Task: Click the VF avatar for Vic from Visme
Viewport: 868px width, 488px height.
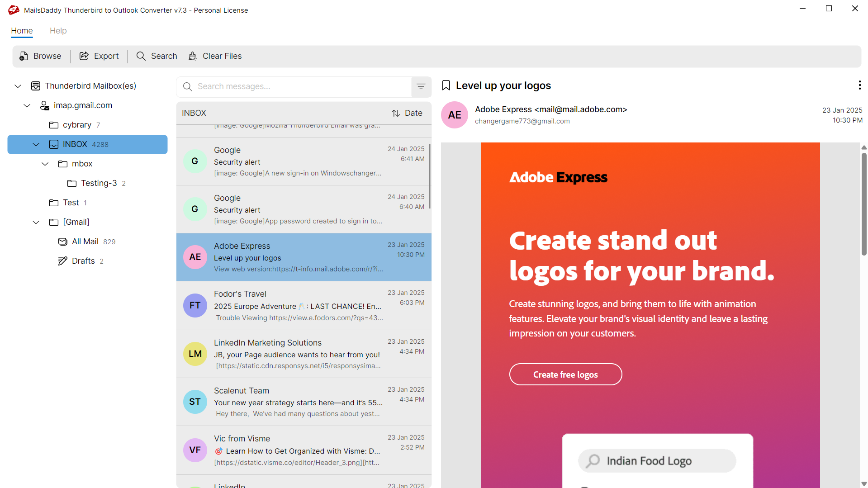Action: click(x=195, y=450)
